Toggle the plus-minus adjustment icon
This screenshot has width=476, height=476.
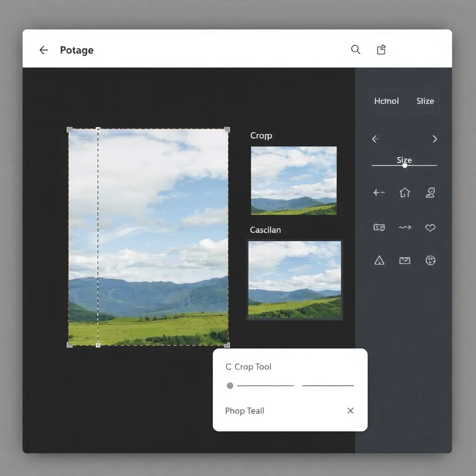click(378, 192)
